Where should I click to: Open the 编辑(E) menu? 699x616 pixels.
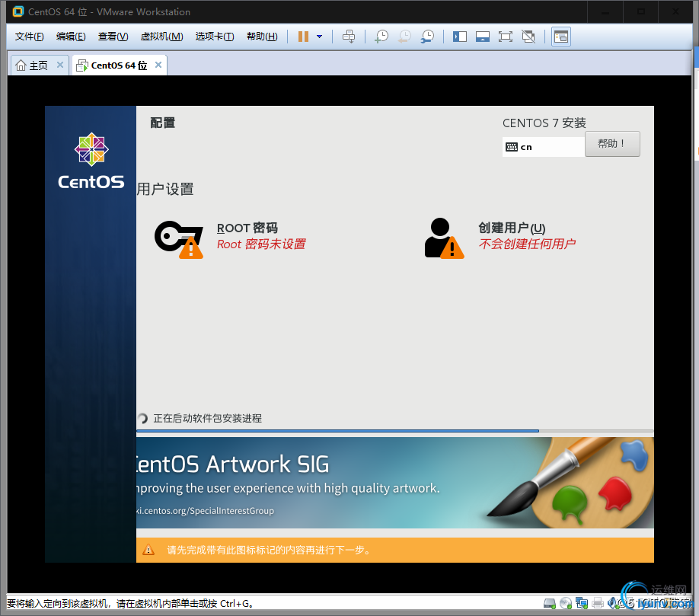tap(71, 37)
